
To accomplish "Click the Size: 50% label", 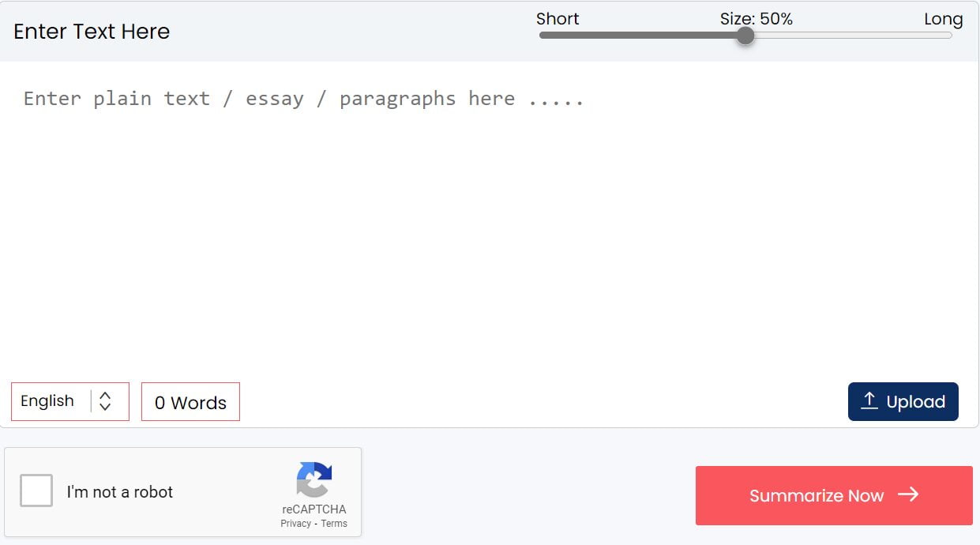I will (757, 19).
